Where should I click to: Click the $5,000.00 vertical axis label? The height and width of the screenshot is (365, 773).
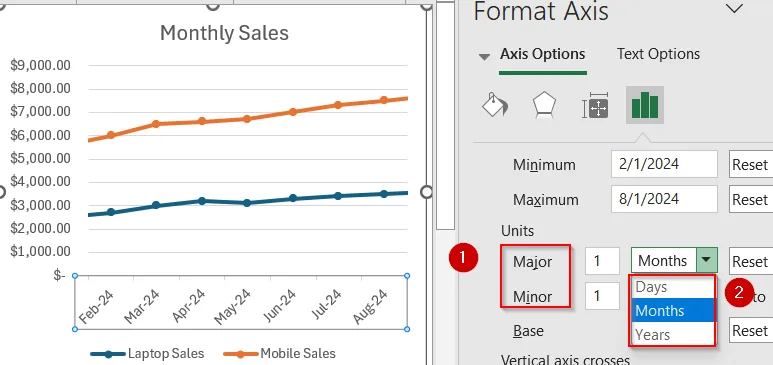(x=40, y=159)
